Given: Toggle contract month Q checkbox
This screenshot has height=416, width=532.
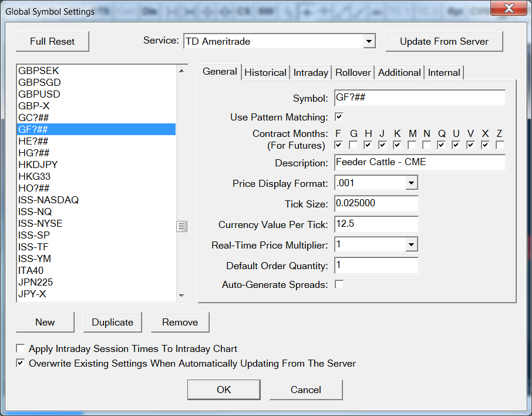Looking at the screenshot, I should point(441,145).
